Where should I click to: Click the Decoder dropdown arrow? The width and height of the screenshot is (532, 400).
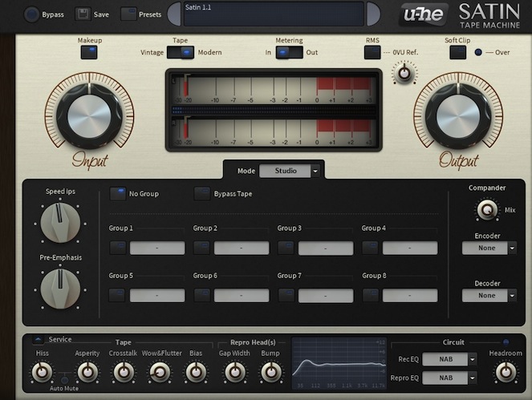tap(512, 296)
